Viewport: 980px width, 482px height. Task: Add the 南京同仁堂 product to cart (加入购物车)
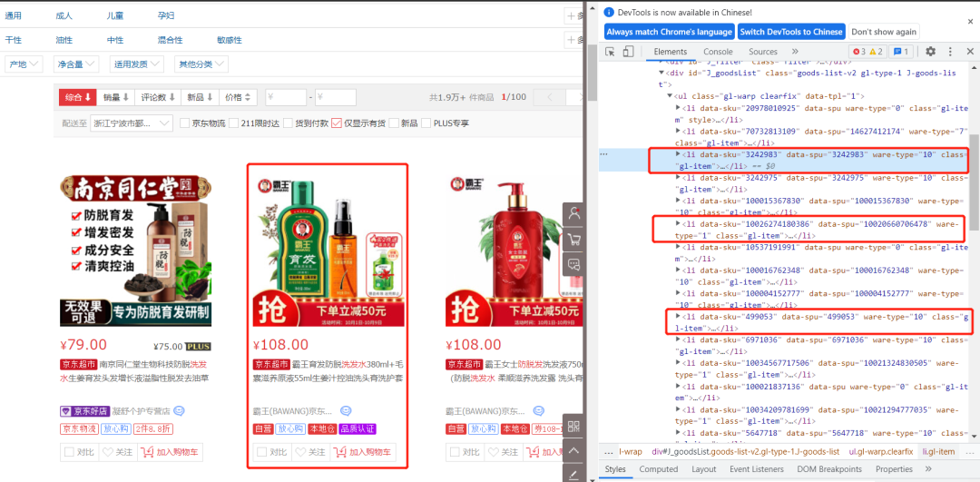[x=170, y=452]
